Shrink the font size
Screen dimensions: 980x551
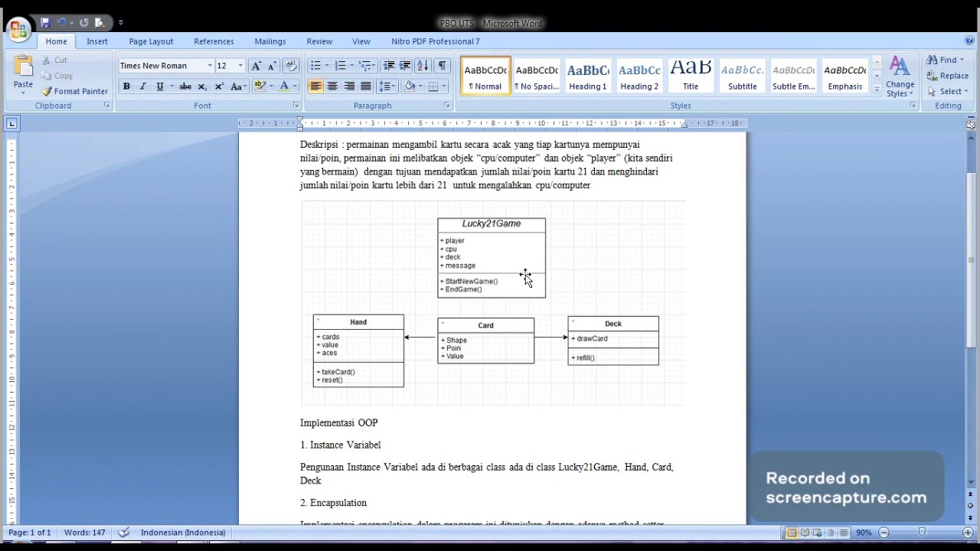pos(272,66)
